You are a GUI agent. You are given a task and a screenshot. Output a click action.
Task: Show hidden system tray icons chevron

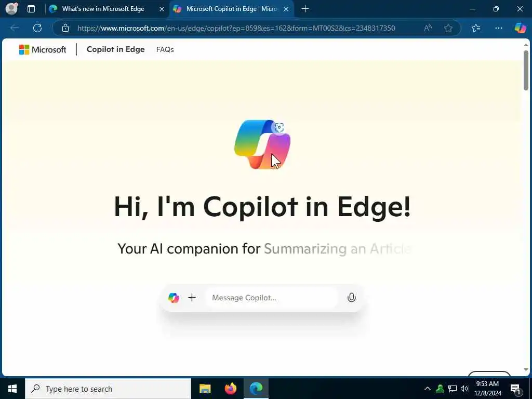428,389
